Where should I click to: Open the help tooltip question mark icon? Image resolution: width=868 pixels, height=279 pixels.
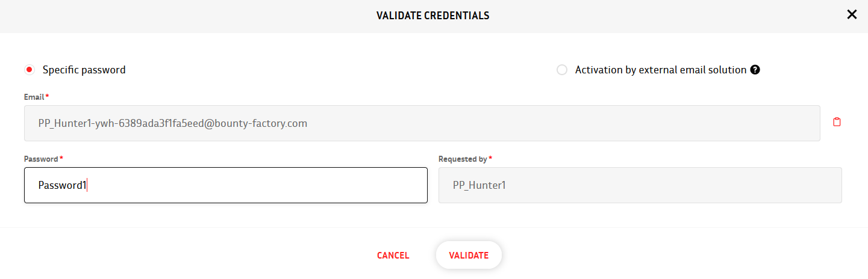click(755, 70)
